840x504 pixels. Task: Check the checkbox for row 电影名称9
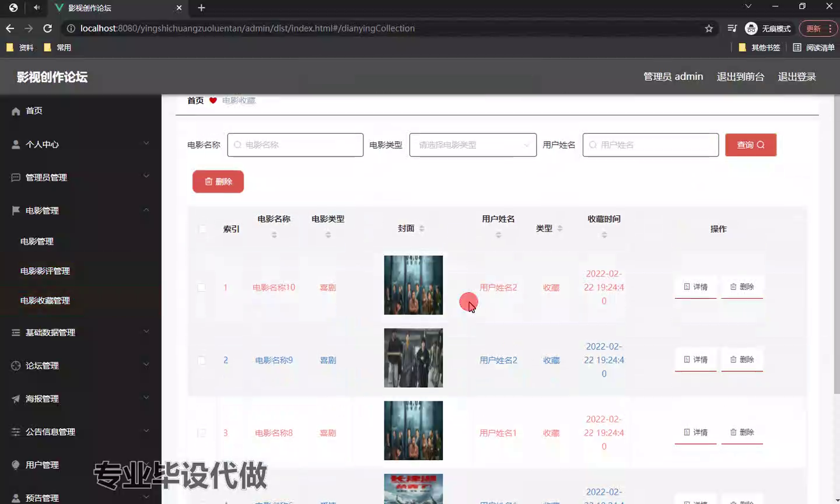(x=201, y=360)
